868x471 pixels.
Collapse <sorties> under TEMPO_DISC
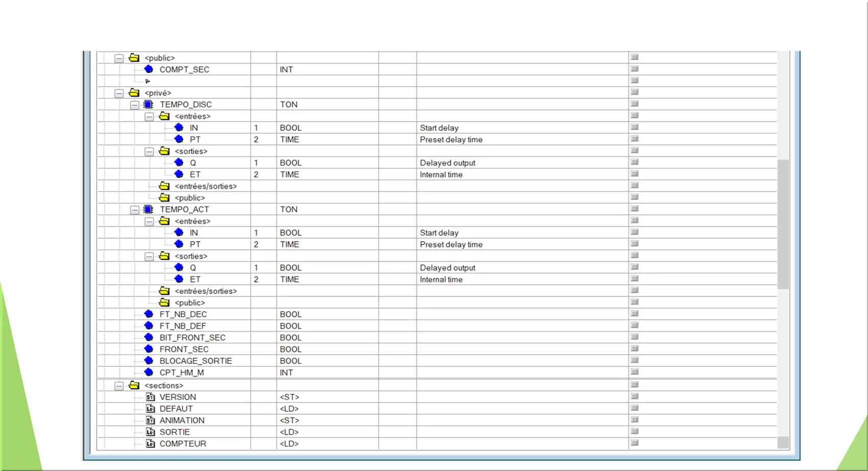(x=149, y=152)
